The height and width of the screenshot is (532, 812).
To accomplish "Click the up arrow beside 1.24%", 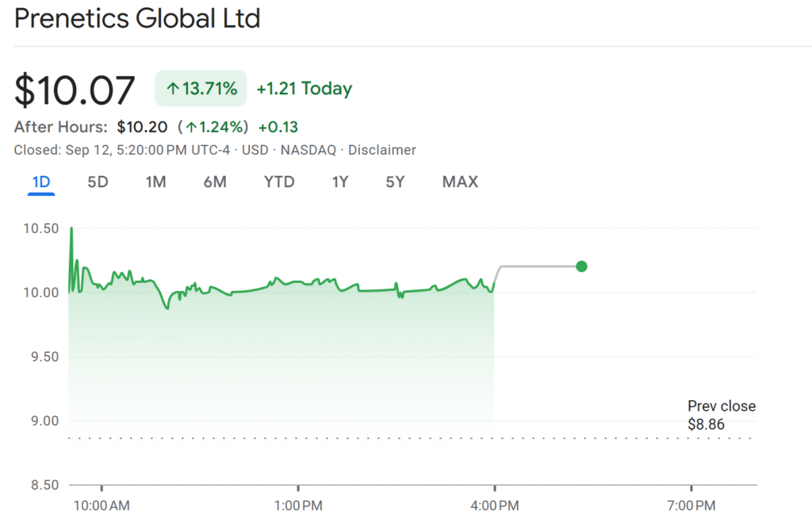I will (x=191, y=127).
